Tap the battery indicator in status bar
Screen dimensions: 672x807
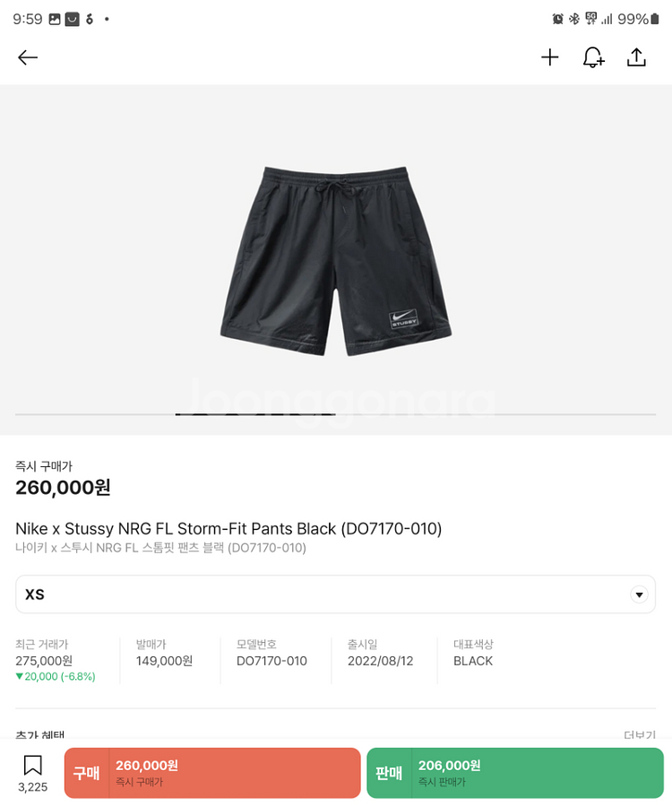(654, 19)
